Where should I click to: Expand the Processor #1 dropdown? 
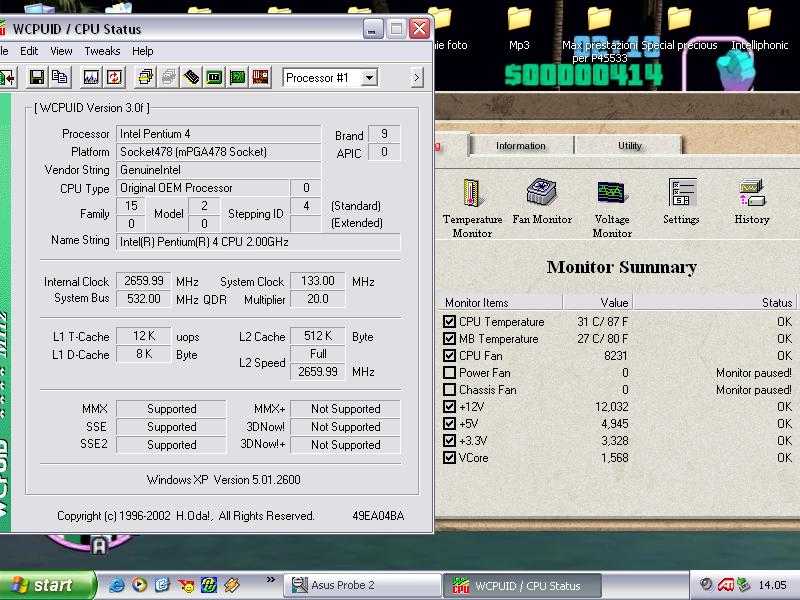pos(369,78)
